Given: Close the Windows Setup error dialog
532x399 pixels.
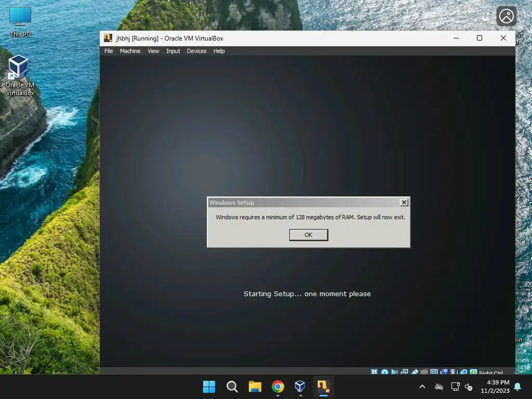Looking at the screenshot, I should click(x=404, y=203).
